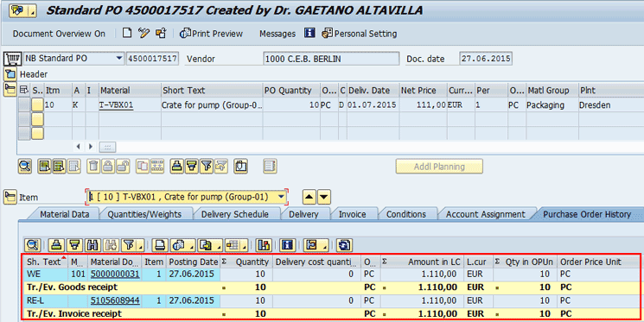Collapse the item overview section
The width and height of the screenshot is (644, 322).
click(x=10, y=90)
